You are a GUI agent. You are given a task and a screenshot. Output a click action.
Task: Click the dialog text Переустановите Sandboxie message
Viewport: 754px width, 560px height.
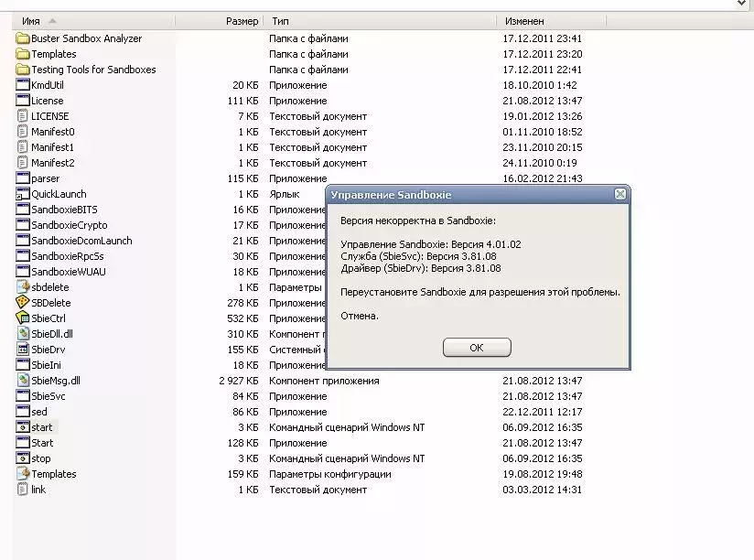click(x=480, y=292)
